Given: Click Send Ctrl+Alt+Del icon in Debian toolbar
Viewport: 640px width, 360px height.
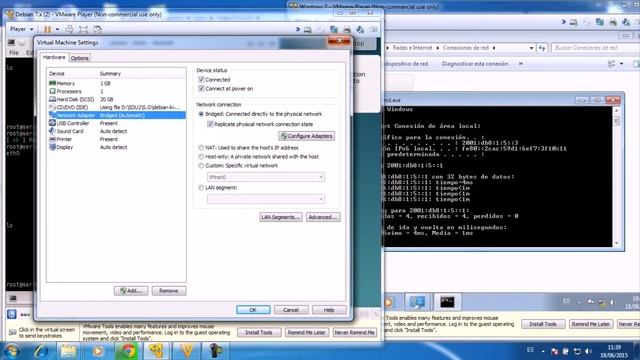Looking at the screenshot, I should (x=69, y=29).
